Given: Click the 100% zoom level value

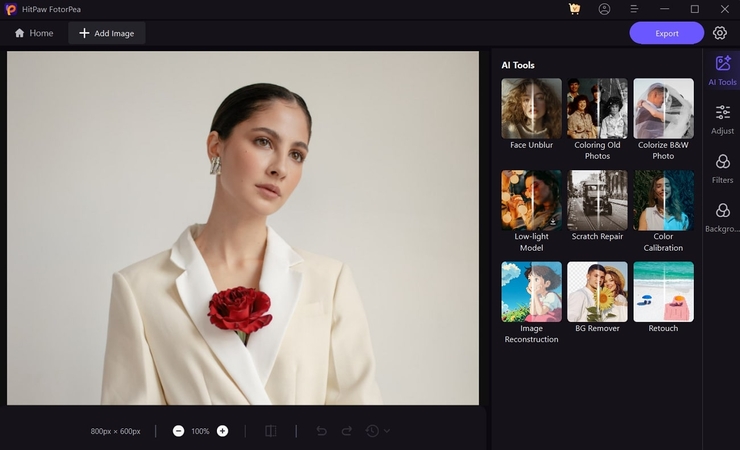Looking at the screenshot, I should point(200,431).
